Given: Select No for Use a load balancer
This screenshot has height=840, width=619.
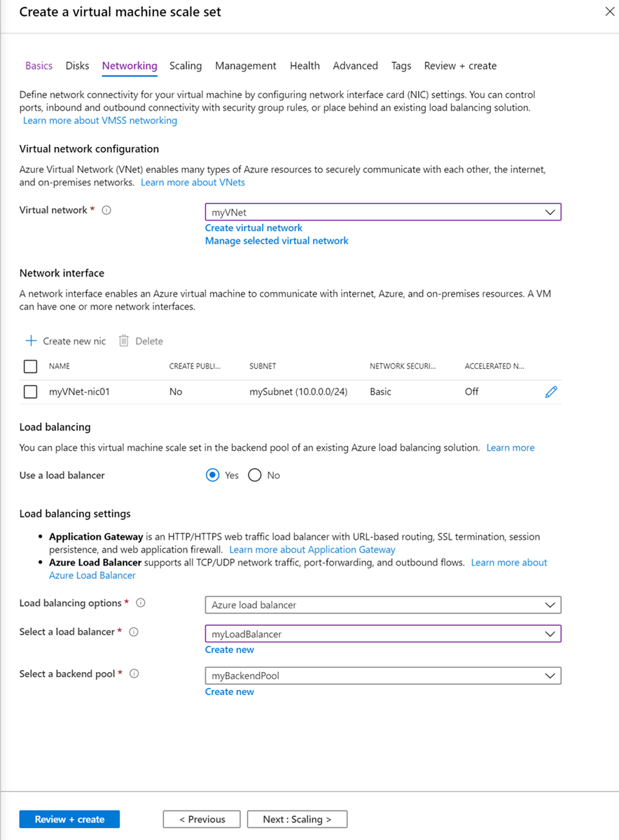Looking at the screenshot, I should [x=255, y=475].
